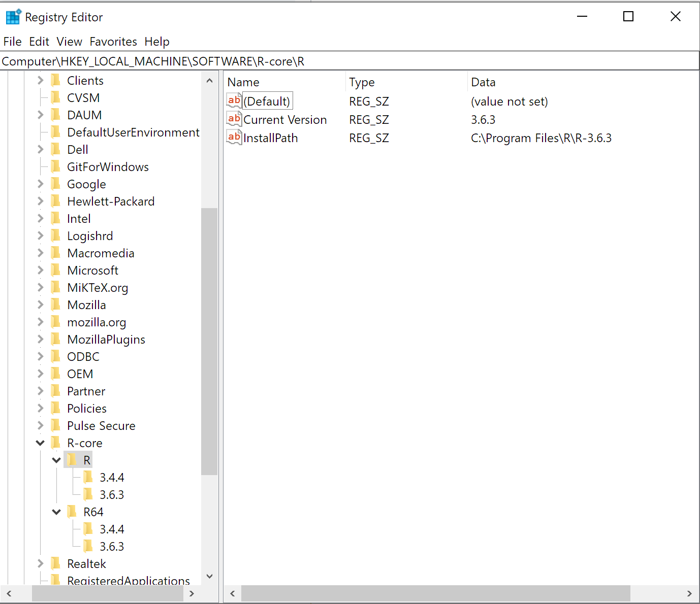Click the Mozilla folder icon
This screenshot has width=700, height=604.
[56, 305]
